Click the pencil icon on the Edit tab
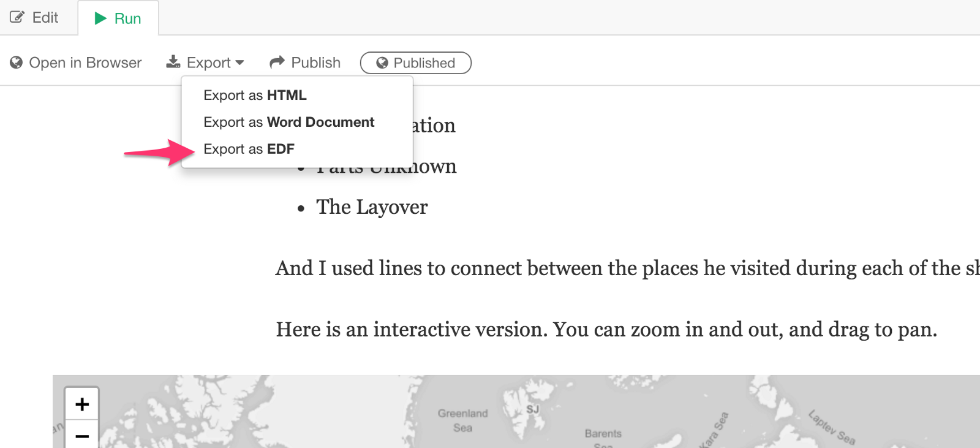Screen dimensions: 980x448 click(x=17, y=17)
